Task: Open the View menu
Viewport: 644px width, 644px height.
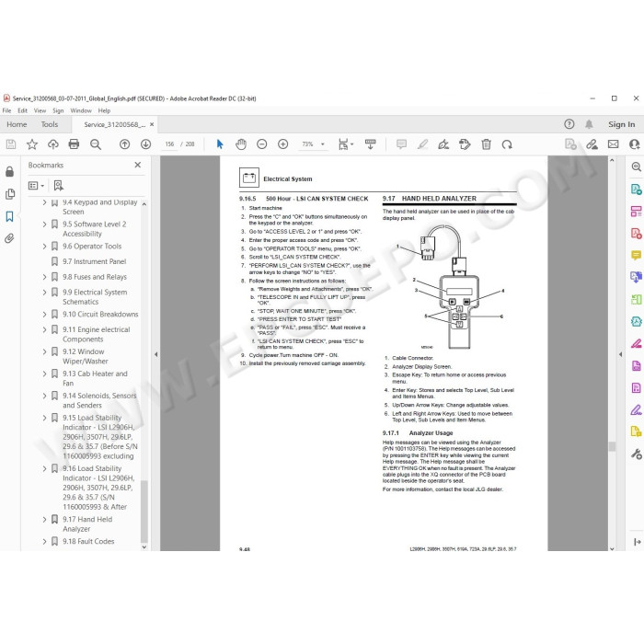Action: 40,110
